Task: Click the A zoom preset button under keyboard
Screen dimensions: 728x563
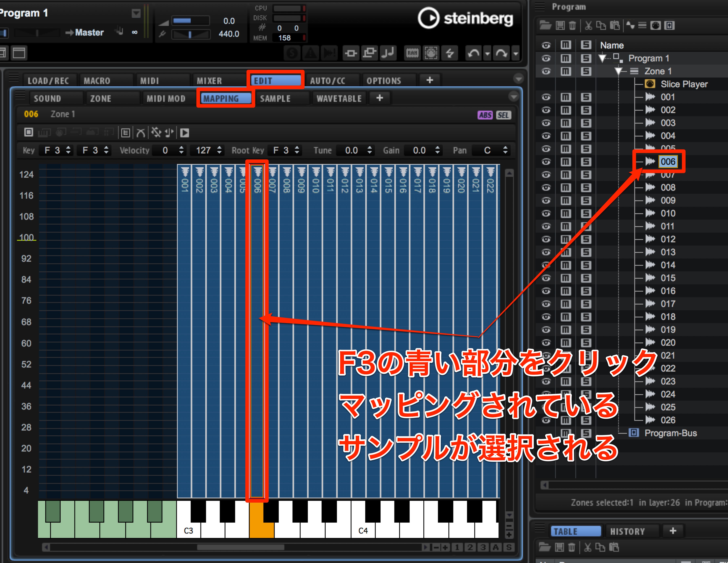Action: tap(496, 547)
